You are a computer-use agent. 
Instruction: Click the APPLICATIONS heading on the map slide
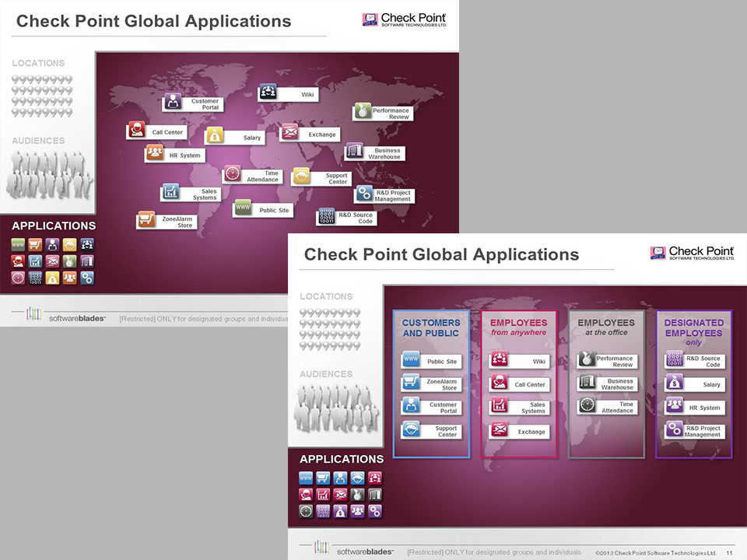[54, 226]
